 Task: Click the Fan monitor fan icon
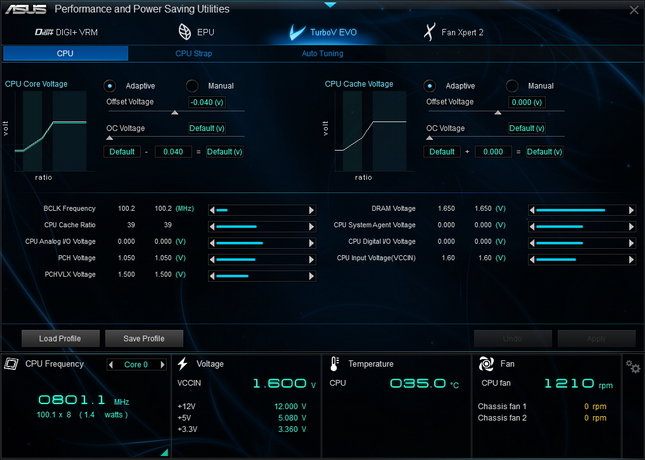pyautogui.click(x=486, y=364)
